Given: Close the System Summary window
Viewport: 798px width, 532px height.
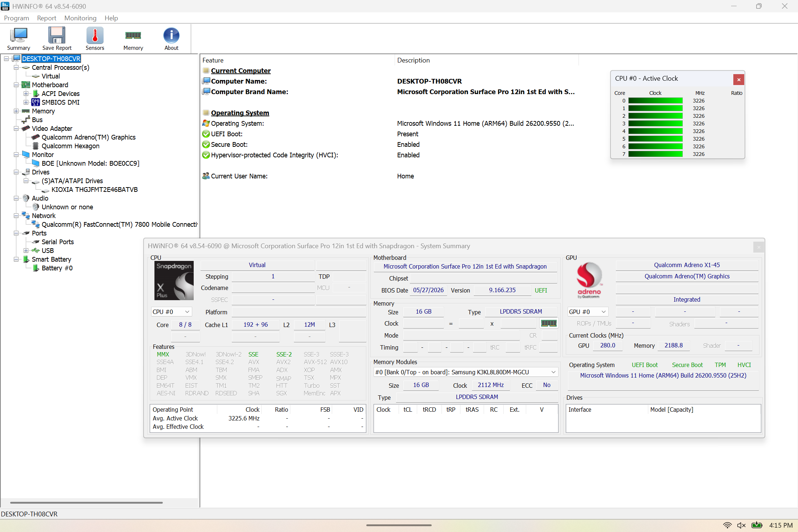Looking at the screenshot, I should tap(758, 247).
